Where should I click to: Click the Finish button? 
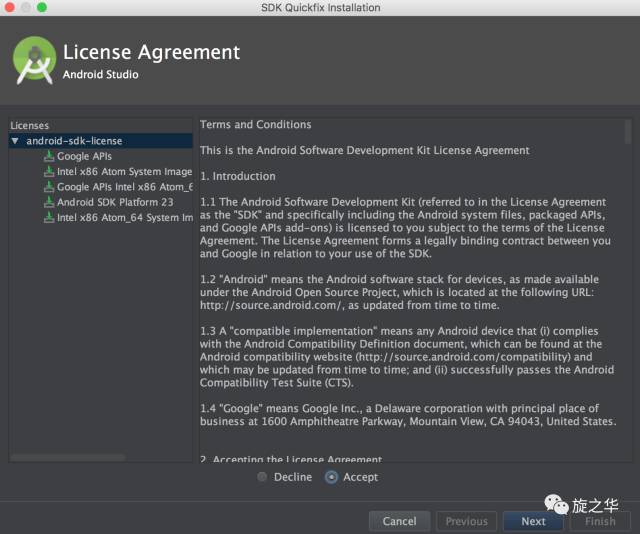[600, 521]
